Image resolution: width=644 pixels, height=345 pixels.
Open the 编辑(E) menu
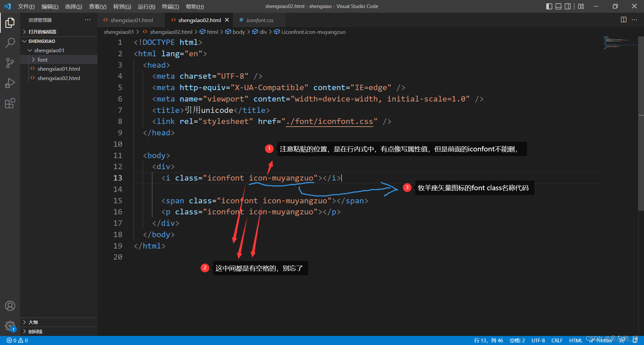50,6
